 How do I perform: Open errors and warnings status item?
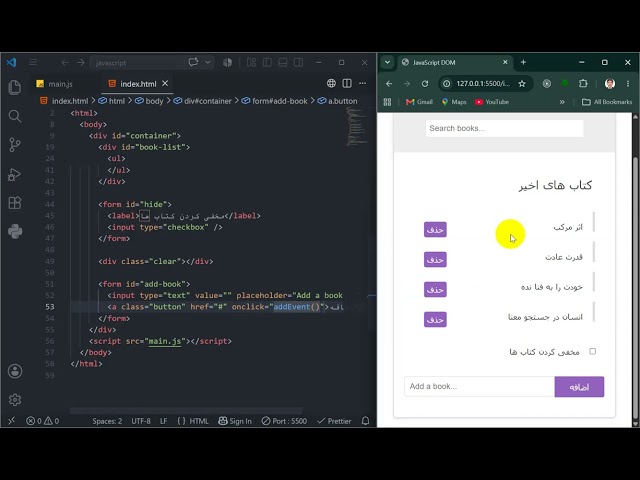(x=42, y=421)
